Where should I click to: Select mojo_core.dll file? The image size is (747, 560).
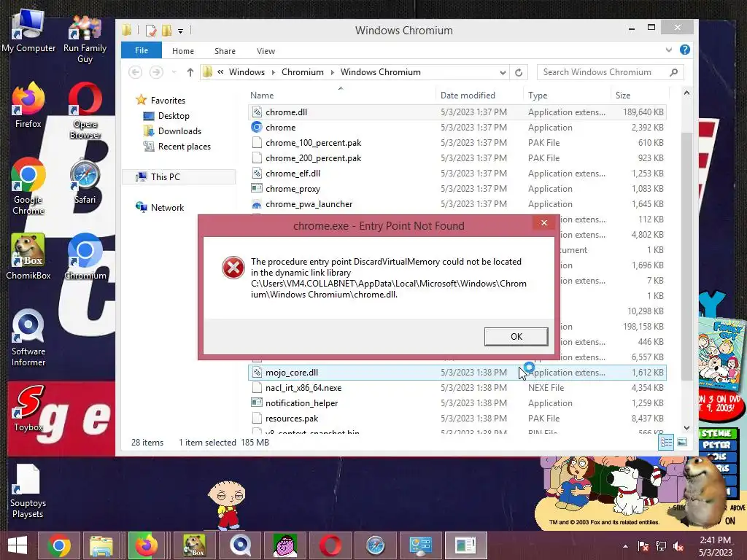(x=457, y=373)
